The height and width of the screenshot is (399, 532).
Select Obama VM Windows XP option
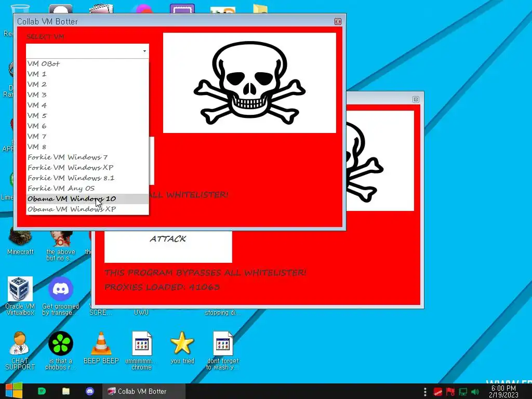pyautogui.click(x=87, y=209)
